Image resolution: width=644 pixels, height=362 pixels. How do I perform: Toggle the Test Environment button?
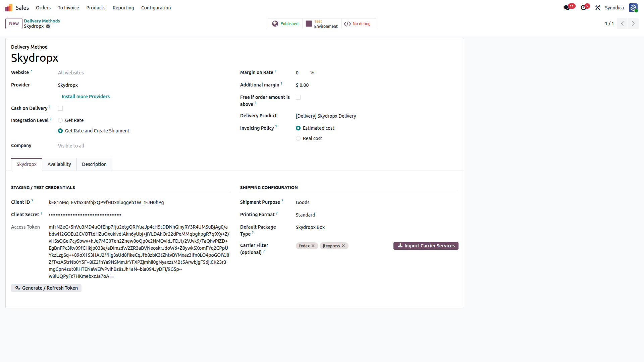point(322,24)
